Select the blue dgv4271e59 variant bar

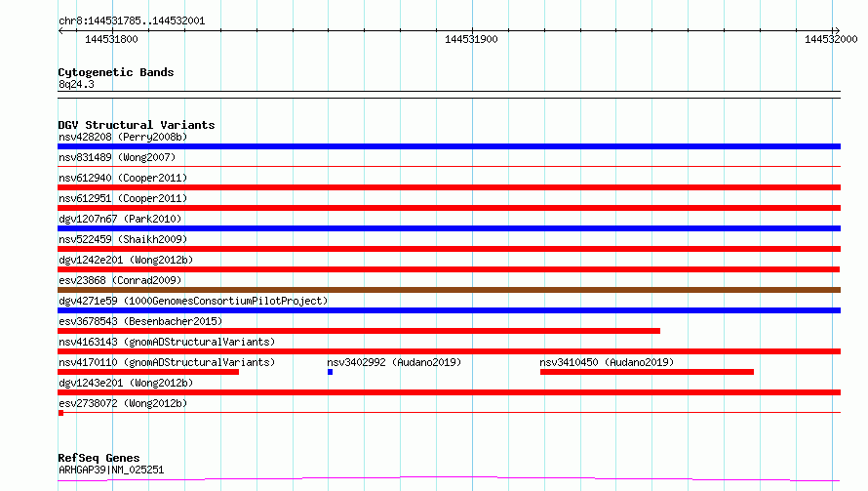449,310
